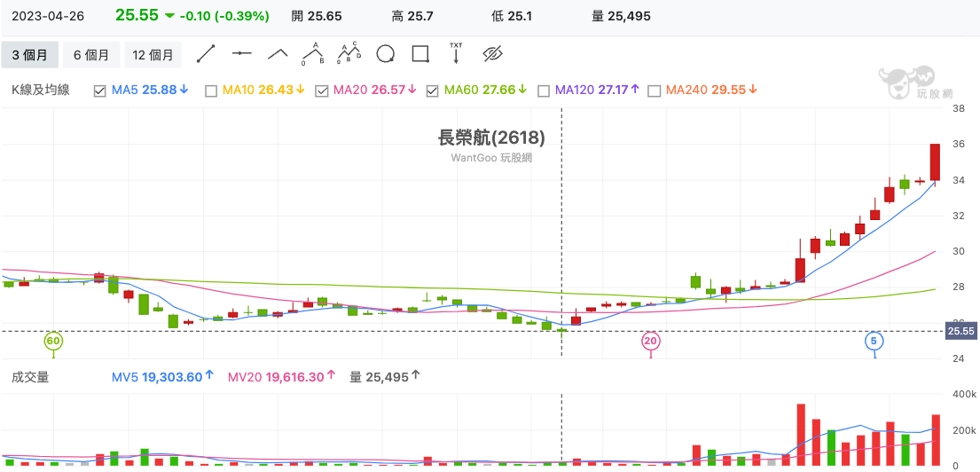Enable the MA10 moving average checkbox
Viewport: 980px width, 472px height.
click(x=210, y=90)
